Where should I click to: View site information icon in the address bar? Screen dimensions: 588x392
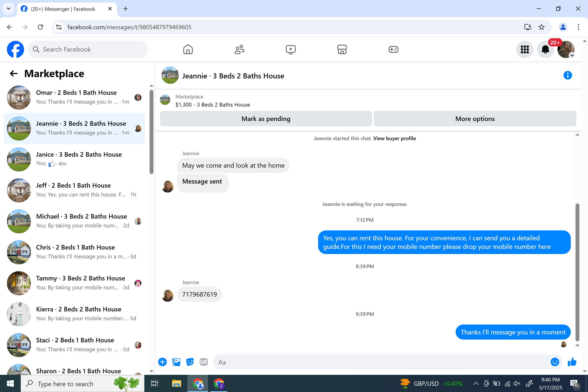pyautogui.click(x=59, y=27)
